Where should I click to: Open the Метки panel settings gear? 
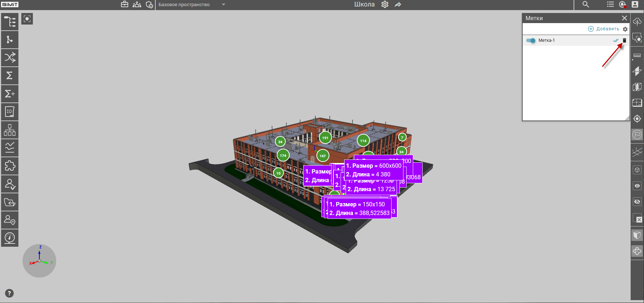click(625, 29)
